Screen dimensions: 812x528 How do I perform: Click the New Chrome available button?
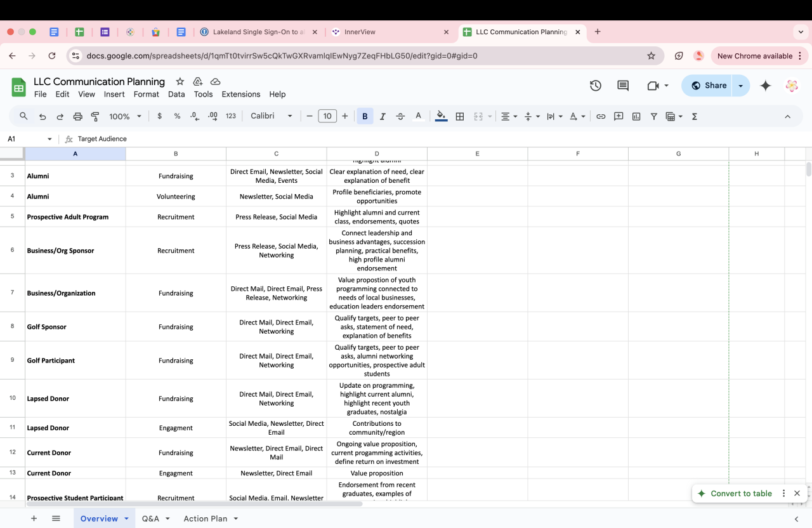point(754,56)
